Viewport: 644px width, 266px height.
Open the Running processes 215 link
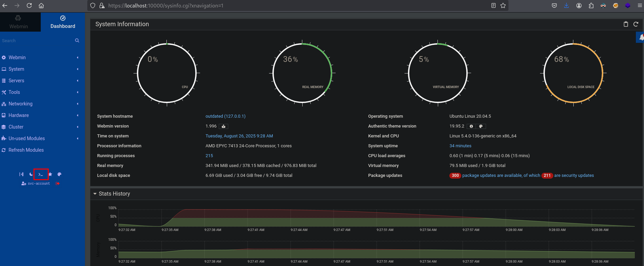tap(209, 156)
